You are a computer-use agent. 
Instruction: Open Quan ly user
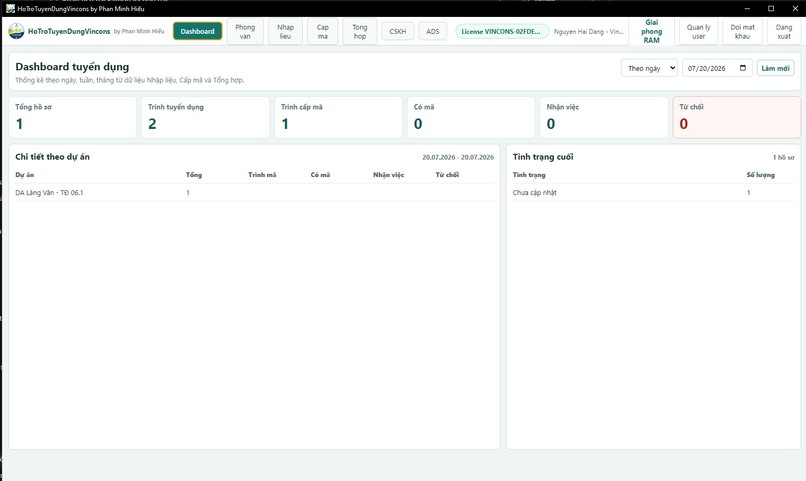point(699,31)
